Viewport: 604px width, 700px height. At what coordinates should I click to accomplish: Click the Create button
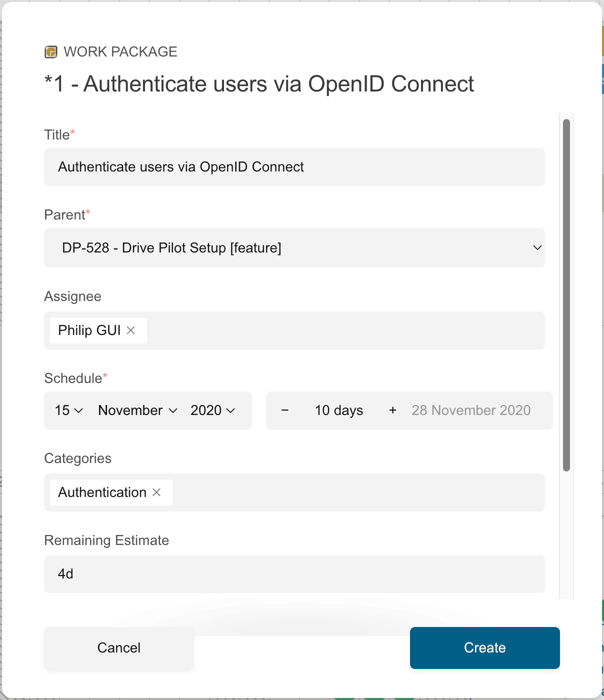click(x=485, y=648)
